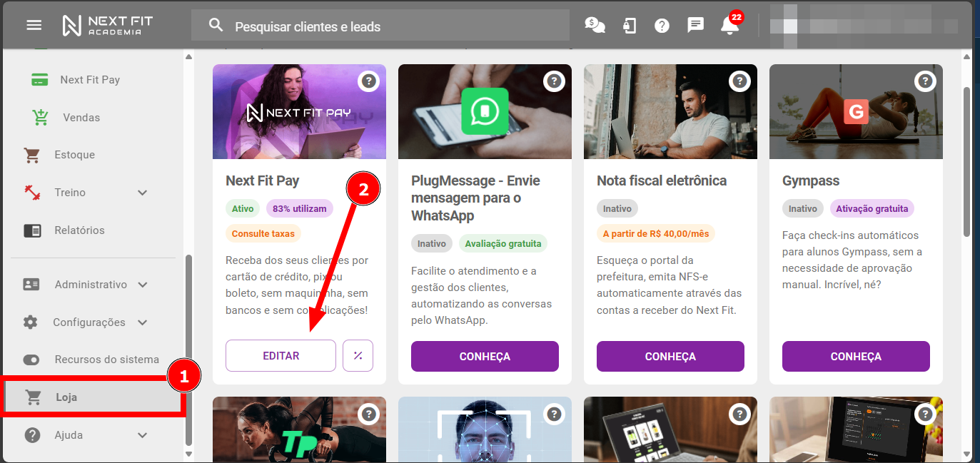Image resolution: width=980 pixels, height=463 pixels.
Task: Click the Recursos do sistema toggle icon
Action: [31, 360]
